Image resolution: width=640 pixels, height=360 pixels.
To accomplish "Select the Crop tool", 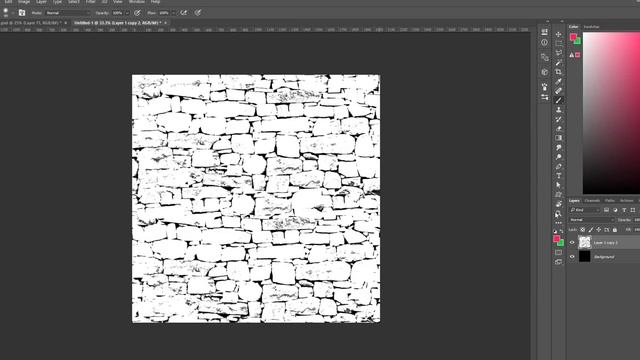I will (x=558, y=72).
